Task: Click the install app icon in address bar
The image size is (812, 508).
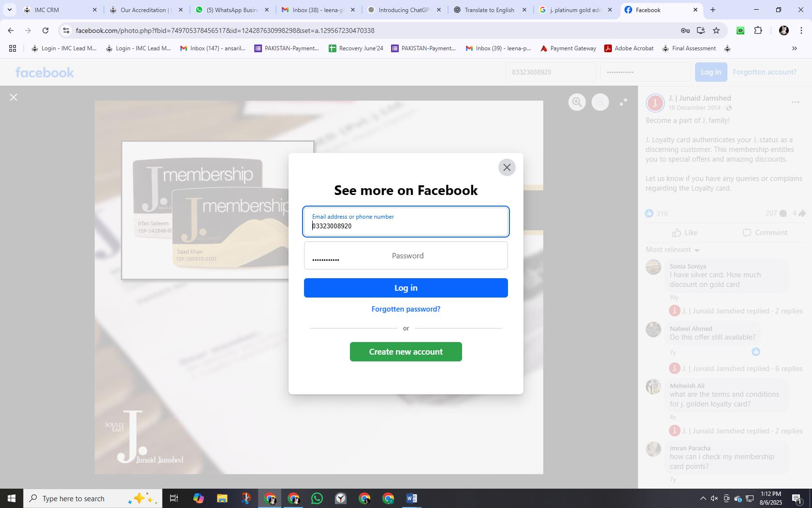Action: coord(700,30)
